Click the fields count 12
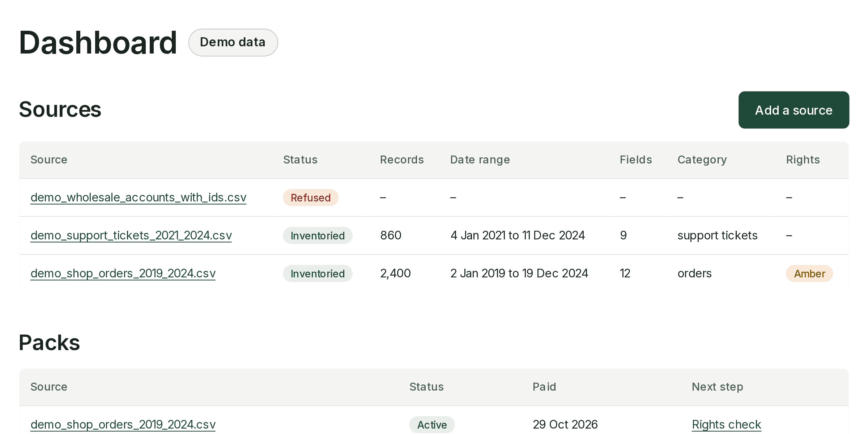 (x=625, y=273)
